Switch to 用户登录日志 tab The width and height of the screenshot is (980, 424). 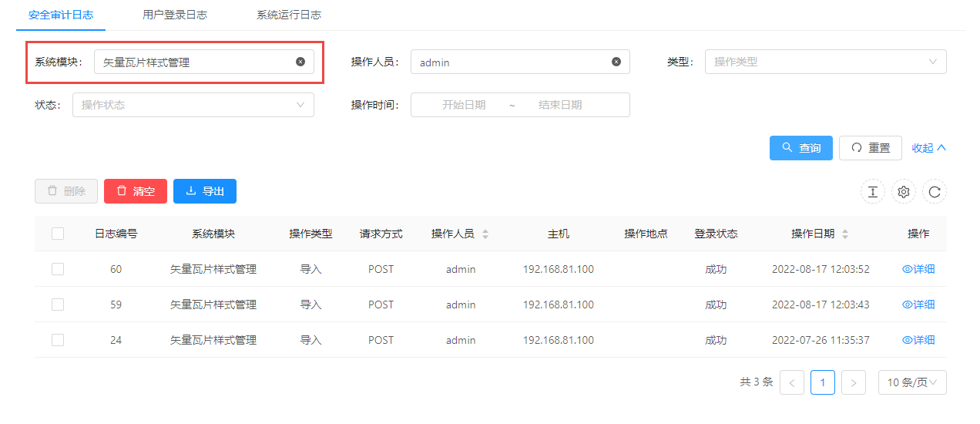175,15
